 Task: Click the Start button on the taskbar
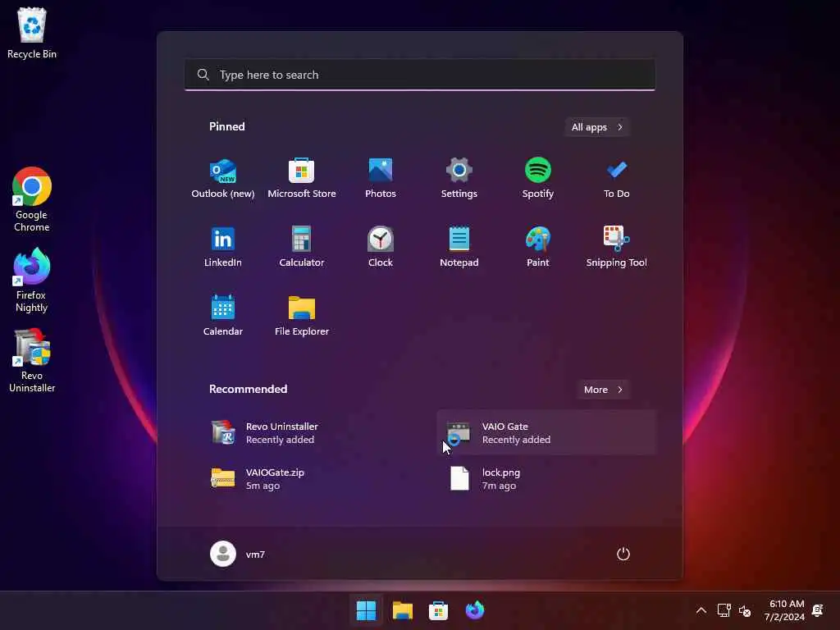tap(367, 610)
